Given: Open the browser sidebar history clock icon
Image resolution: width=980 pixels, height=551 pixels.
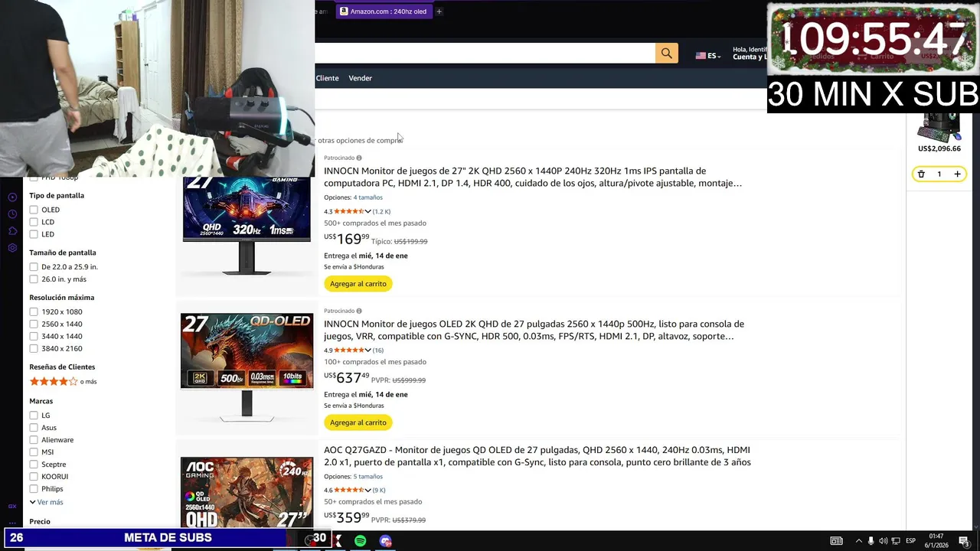Looking at the screenshot, I should click(x=12, y=214).
